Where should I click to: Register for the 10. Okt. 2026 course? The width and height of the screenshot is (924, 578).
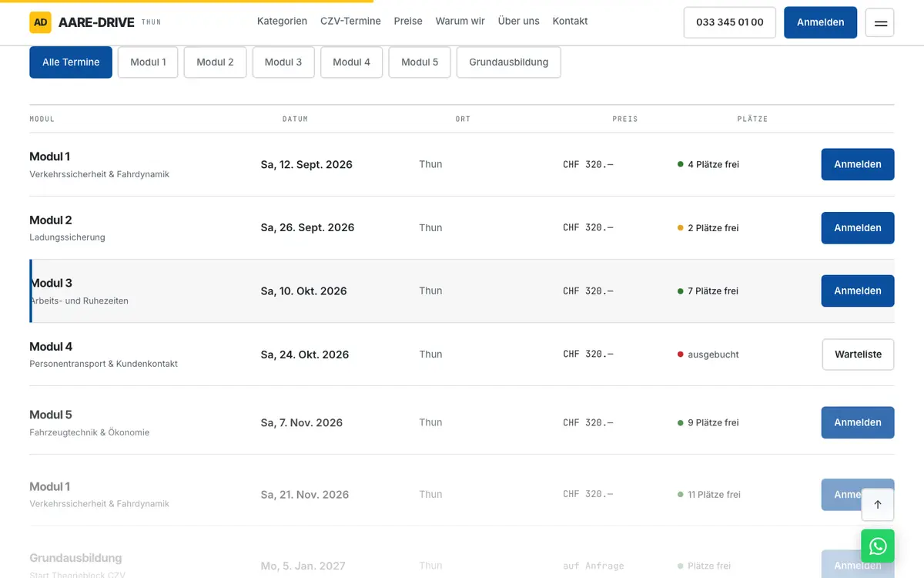pyautogui.click(x=858, y=291)
